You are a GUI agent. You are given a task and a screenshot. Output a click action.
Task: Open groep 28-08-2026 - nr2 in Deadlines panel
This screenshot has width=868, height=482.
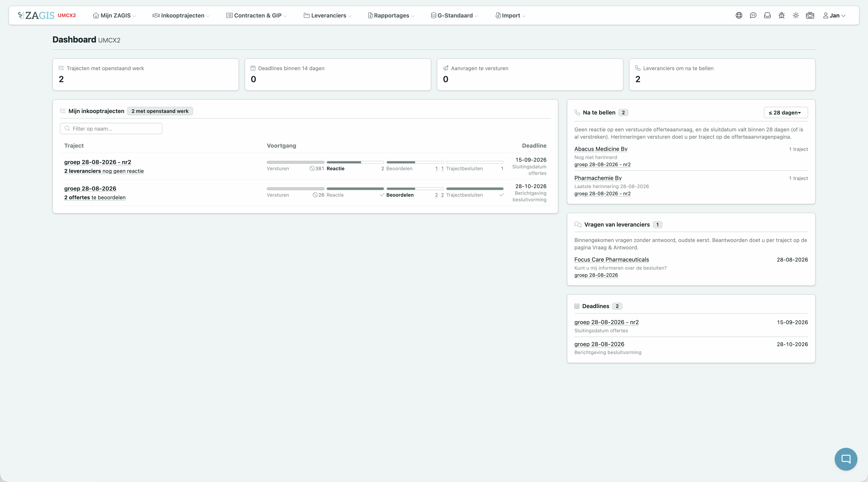(x=606, y=323)
